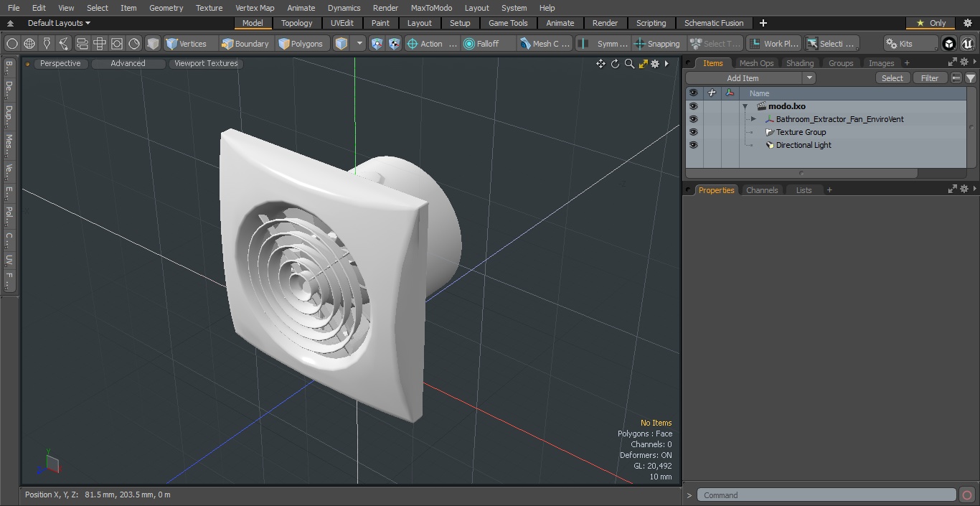Click the orange-blue items cube icon
The image size is (980, 506).
tap(341, 44)
